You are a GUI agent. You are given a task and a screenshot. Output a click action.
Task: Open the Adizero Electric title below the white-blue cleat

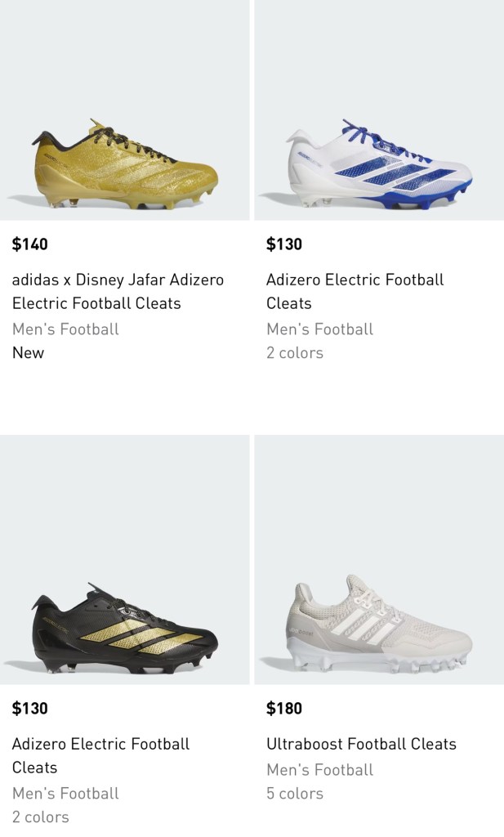coord(355,291)
